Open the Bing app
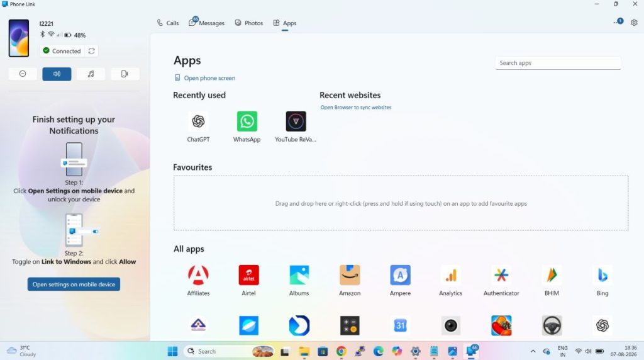 (x=602, y=275)
